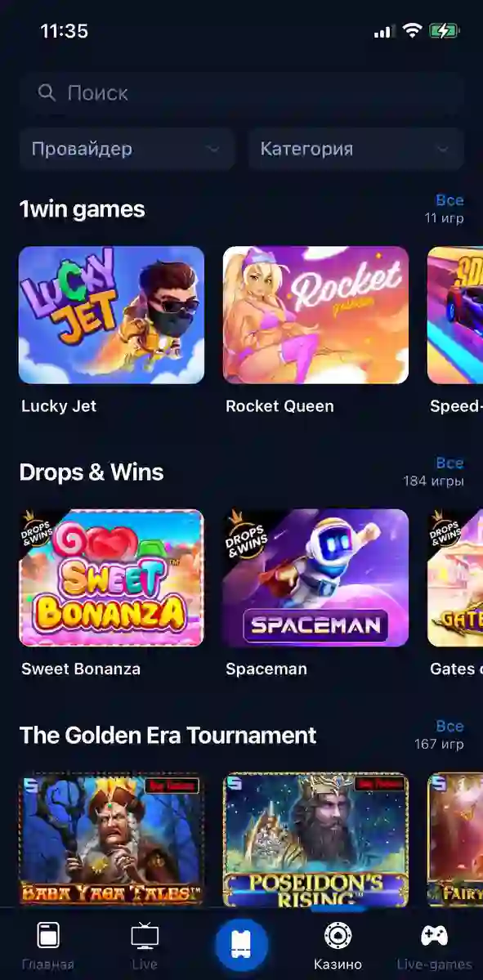Switch to the Live TV tab icon
Viewport: 483px width, 980px height.
pos(145,936)
